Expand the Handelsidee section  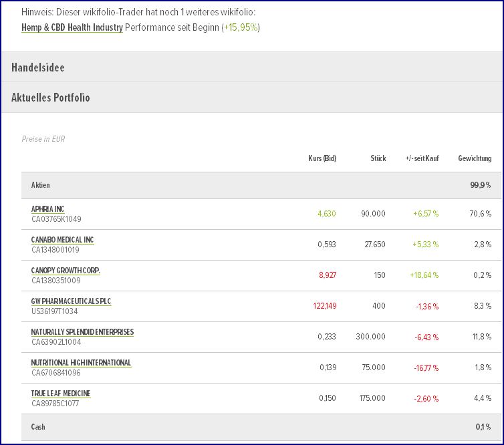(38, 67)
